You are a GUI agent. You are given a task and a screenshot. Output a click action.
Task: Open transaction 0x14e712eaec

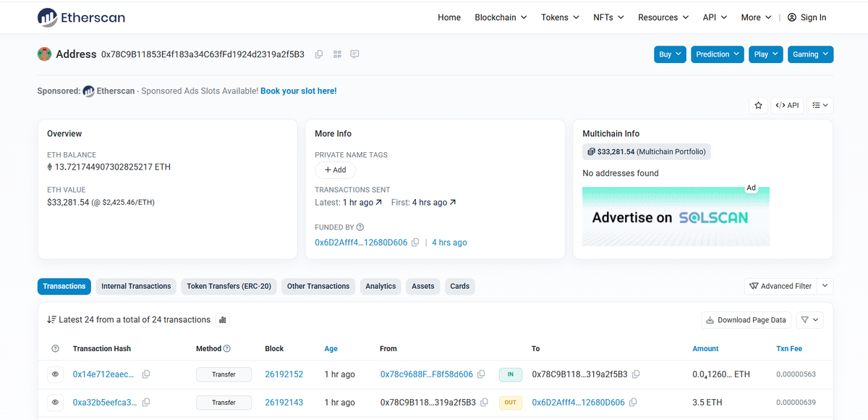[103, 374]
